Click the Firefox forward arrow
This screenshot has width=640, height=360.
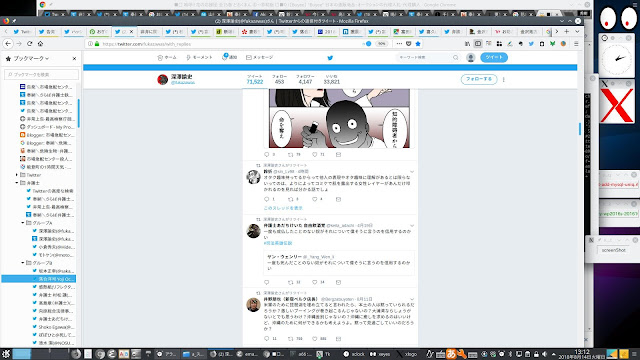(x=19, y=43)
